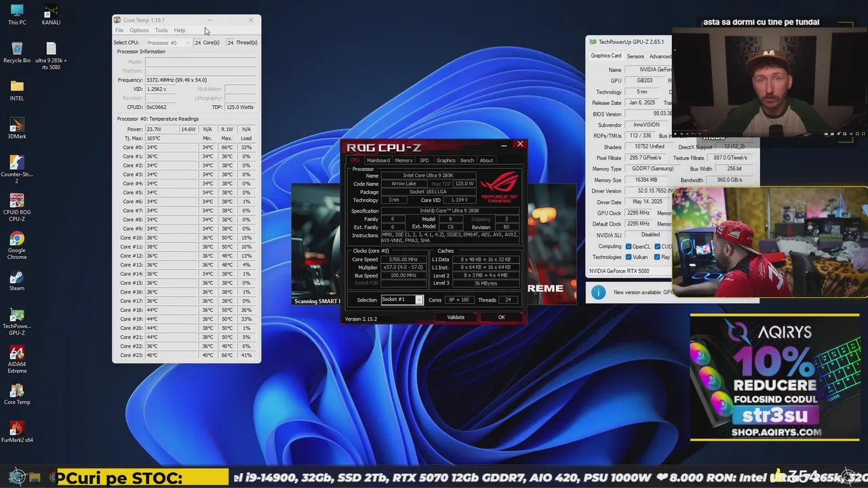This screenshot has width=868, height=488.
Task: Launch Counter-Strike 2 shortcut
Action: [x=17, y=169]
